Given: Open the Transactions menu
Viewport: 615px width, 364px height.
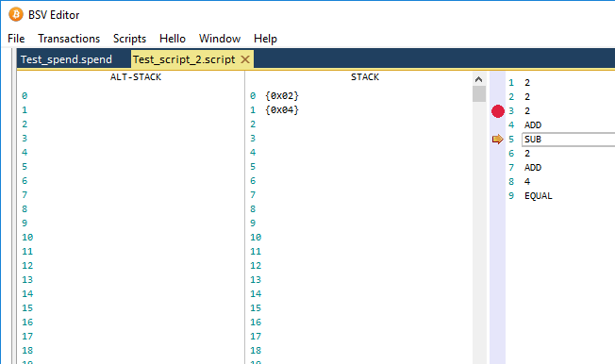Looking at the screenshot, I should click(x=69, y=39).
